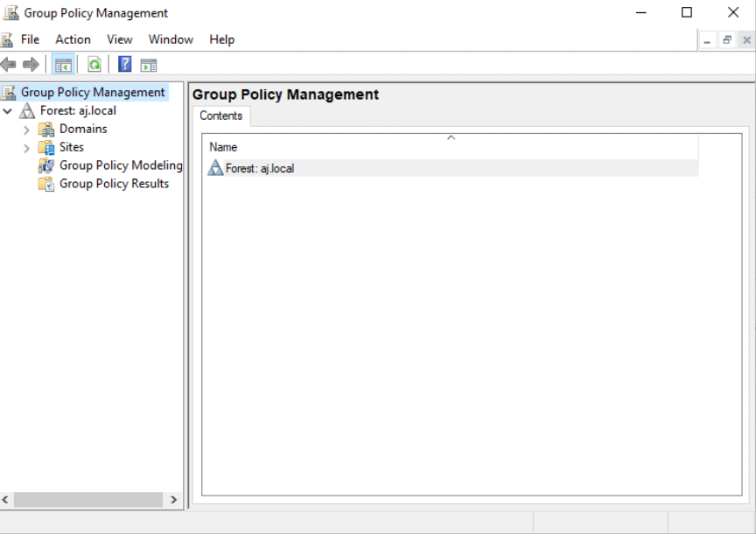Image resolution: width=756 pixels, height=534 pixels.
Task: Click the Back arrow toolbar icon
Action: tap(9, 65)
